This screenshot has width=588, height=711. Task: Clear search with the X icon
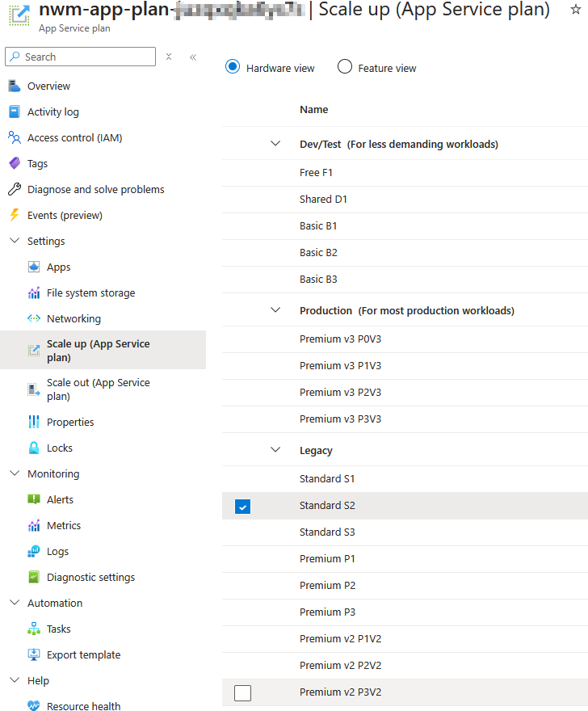(x=169, y=57)
